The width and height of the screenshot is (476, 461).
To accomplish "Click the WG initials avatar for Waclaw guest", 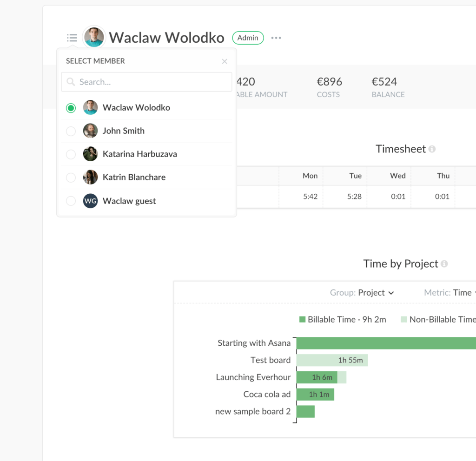I will [x=90, y=201].
